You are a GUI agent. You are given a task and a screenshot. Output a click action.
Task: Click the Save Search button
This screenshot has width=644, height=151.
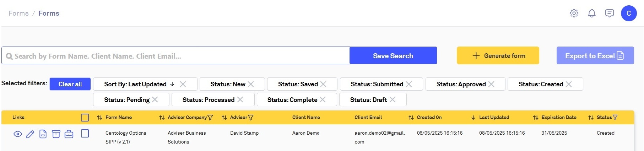(393, 56)
